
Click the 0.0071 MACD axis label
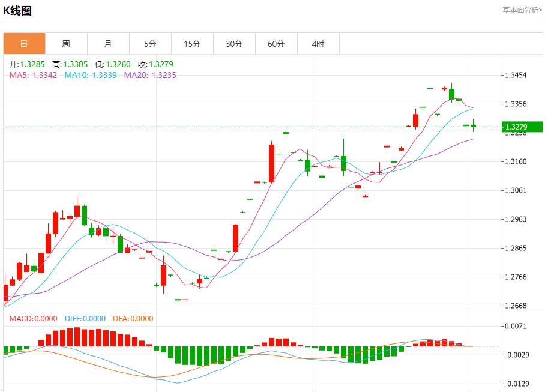pyautogui.click(x=516, y=326)
